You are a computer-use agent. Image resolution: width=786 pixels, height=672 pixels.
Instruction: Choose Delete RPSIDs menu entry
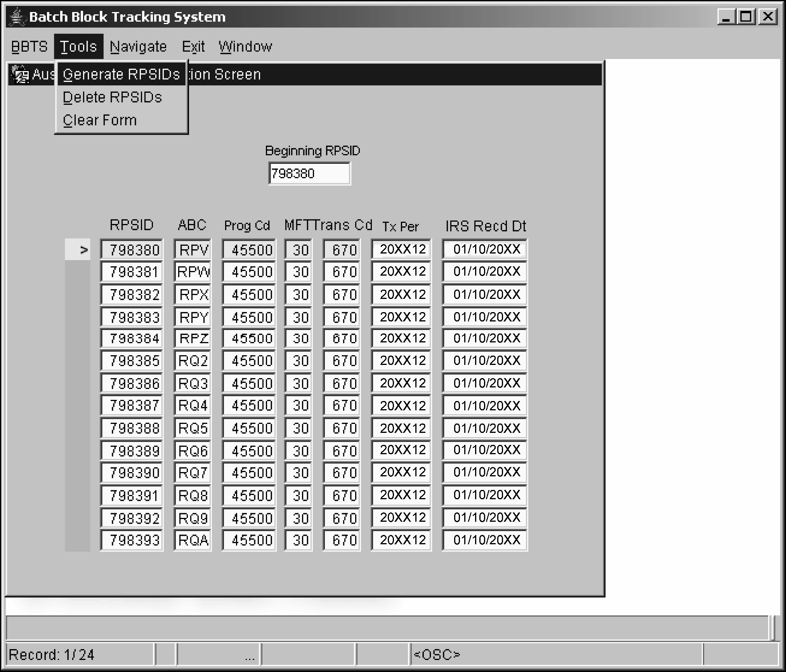tap(112, 97)
